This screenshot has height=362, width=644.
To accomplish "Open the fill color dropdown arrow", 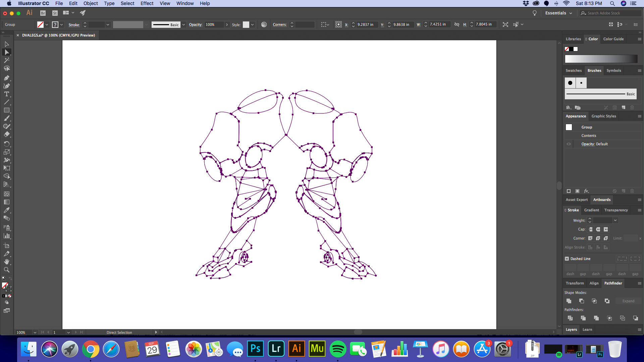I will pos(47,24).
